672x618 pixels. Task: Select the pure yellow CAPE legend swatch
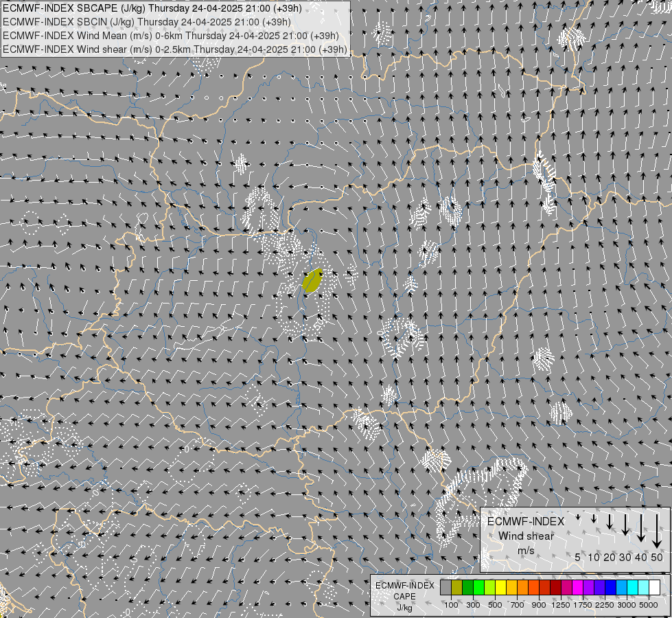pos(501,588)
